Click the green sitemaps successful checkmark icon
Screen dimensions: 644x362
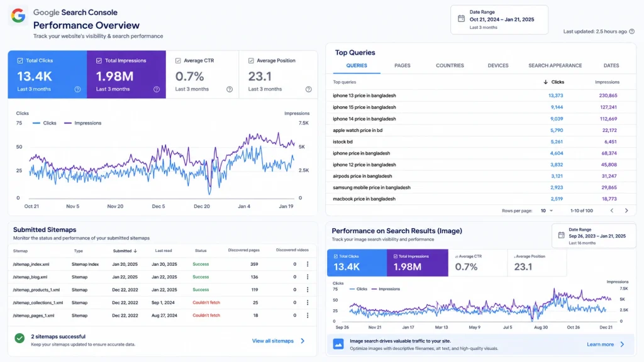19,338
